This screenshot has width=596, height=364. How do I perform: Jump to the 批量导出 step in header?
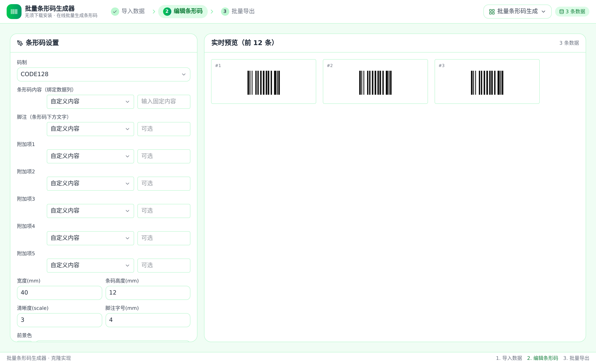[x=238, y=11]
